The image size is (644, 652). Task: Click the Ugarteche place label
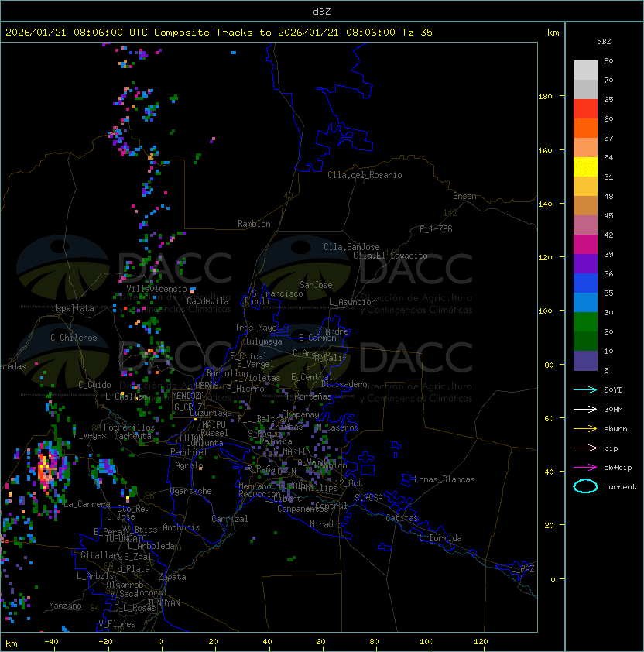pyautogui.click(x=191, y=491)
